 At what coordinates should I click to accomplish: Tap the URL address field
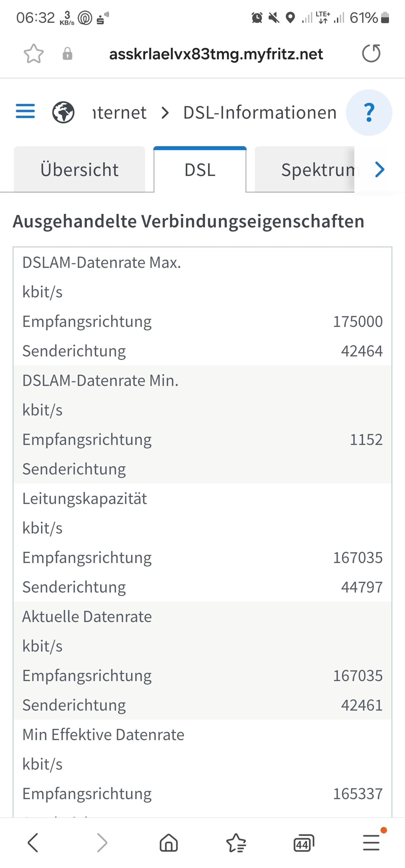click(x=216, y=54)
